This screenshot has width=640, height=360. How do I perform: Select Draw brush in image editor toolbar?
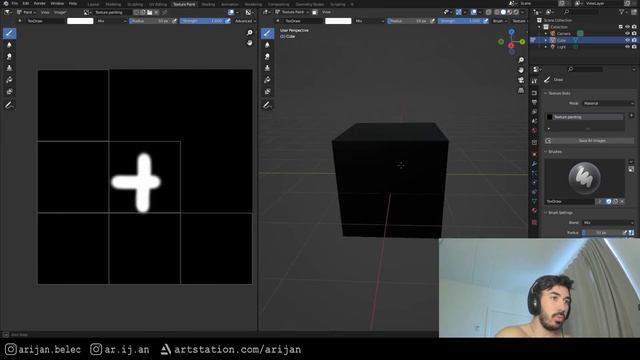(9, 33)
